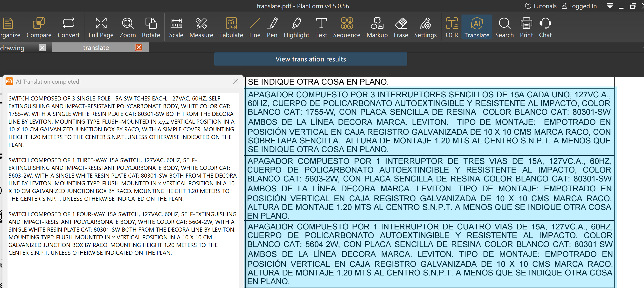Switch to the drawing tab

point(13,48)
